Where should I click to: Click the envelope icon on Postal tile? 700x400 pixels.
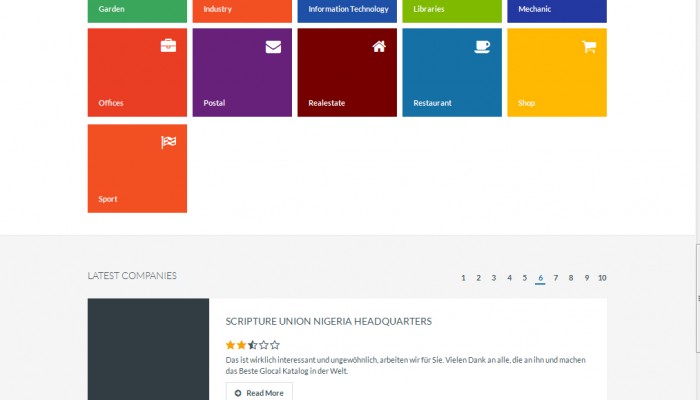[x=273, y=46]
